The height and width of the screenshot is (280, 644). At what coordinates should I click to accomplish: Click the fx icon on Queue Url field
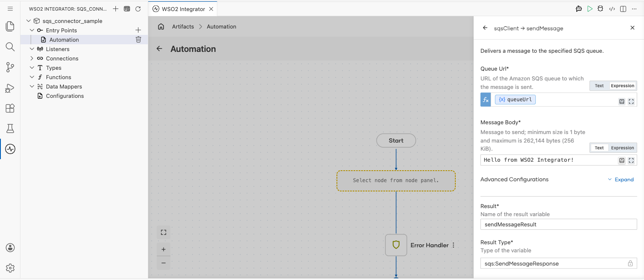[x=486, y=100]
